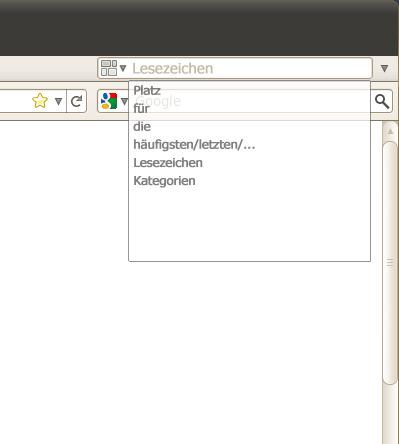The height and width of the screenshot is (444, 399).
Task: Select the 'Platz' list entry
Action: (147, 90)
